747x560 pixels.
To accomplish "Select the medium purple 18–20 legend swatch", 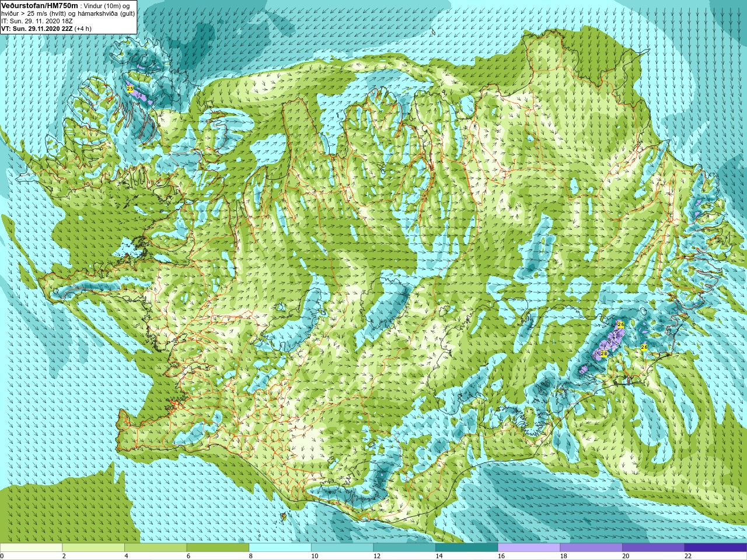I will (591, 548).
